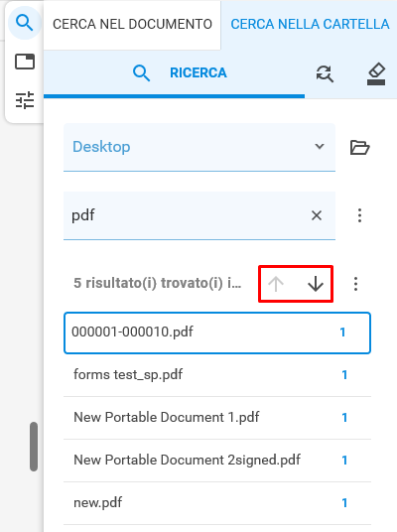Open search options menu beside pdf field
397x532 pixels.
click(359, 215)
